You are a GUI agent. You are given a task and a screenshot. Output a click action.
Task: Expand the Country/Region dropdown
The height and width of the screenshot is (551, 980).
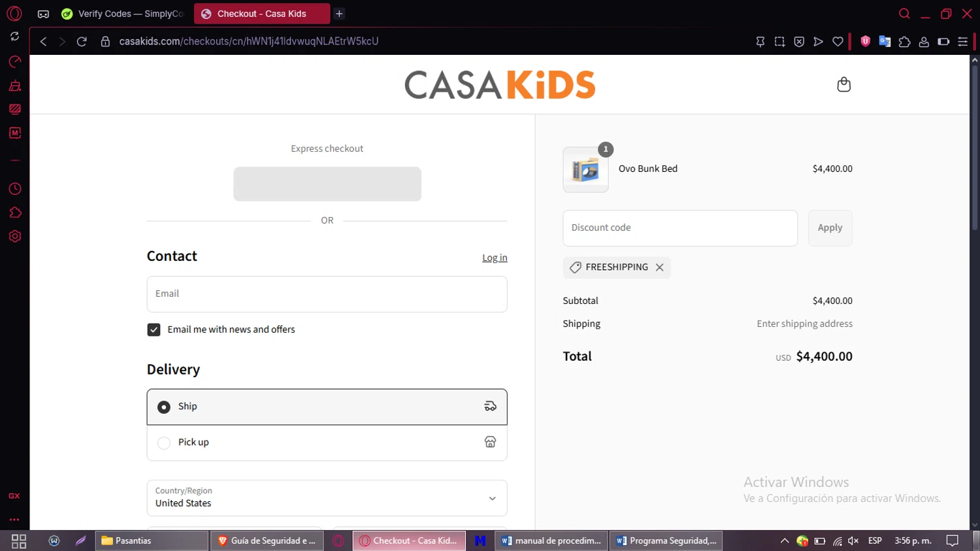[x=327, y=498]
